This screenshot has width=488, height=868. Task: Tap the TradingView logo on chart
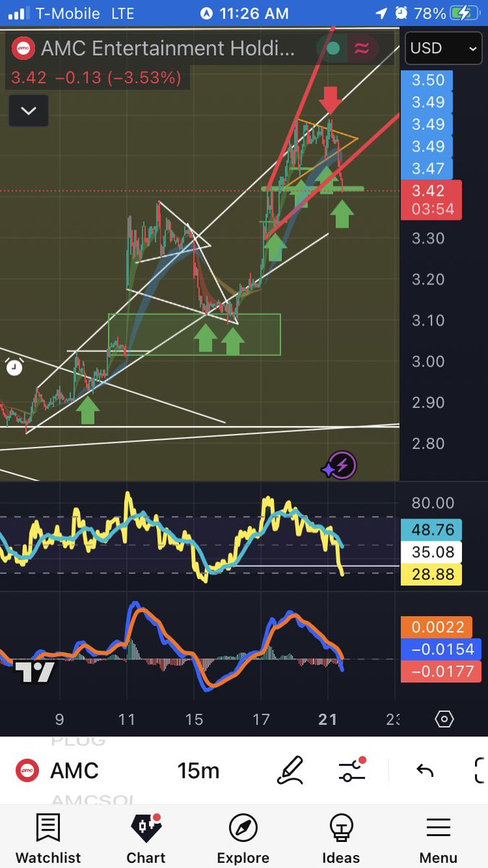pos(35,673)
